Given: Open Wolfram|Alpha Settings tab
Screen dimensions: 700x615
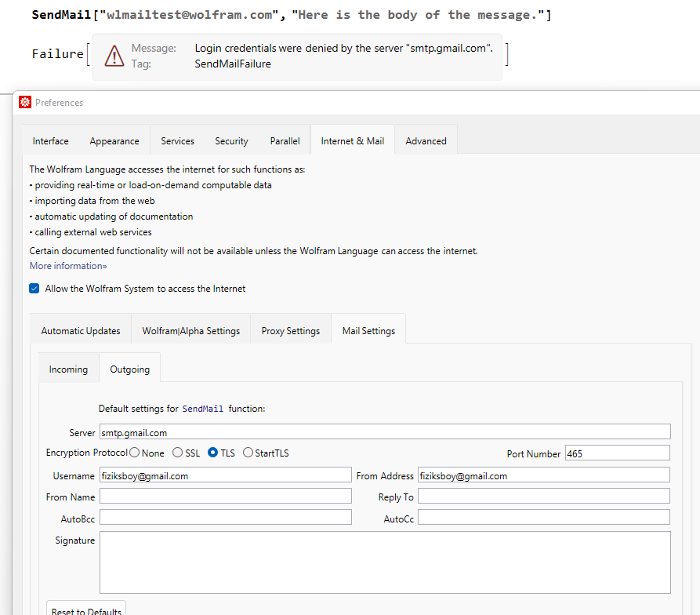Looking at the screenshot, I should (191, 331).
